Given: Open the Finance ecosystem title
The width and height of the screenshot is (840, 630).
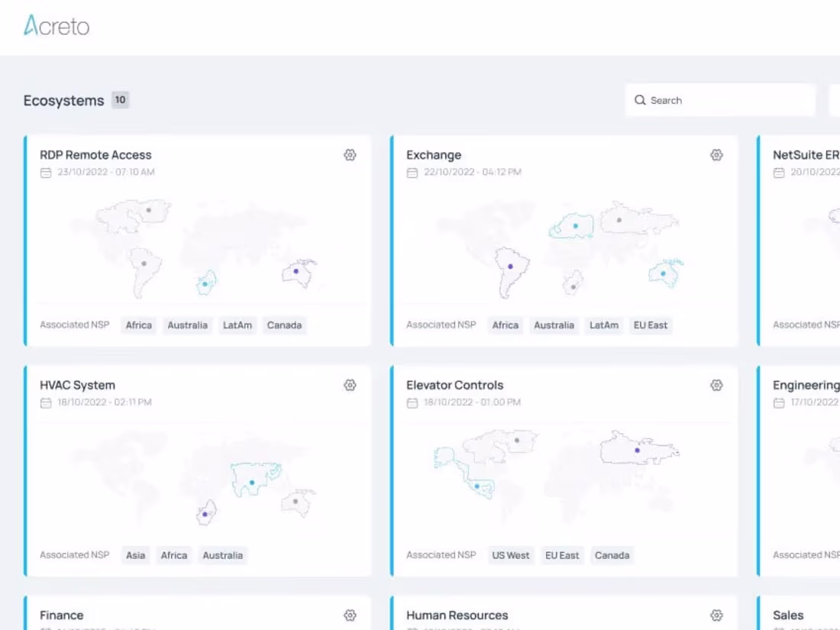Looking at the screenshot, I should (x=61, y=615).
